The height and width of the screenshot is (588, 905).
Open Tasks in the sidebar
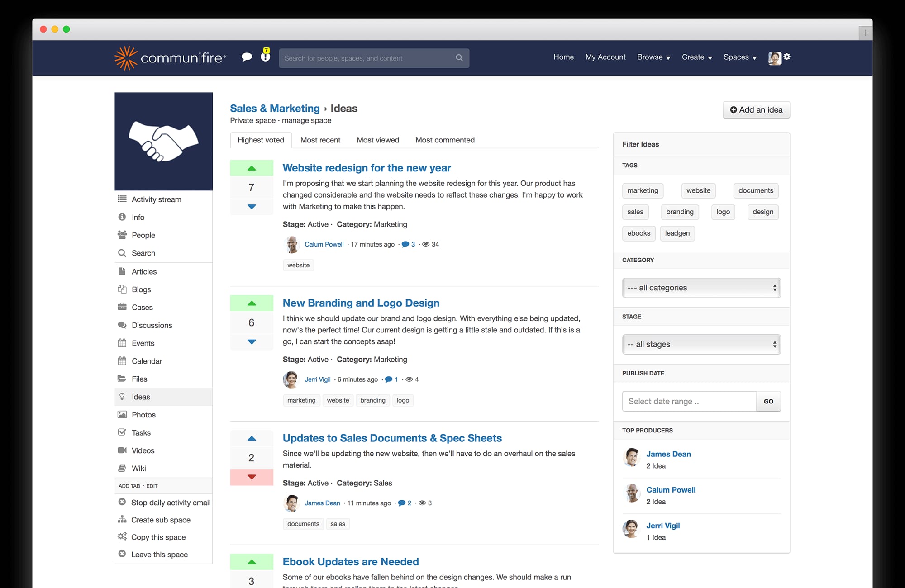[x=163, y=433]
